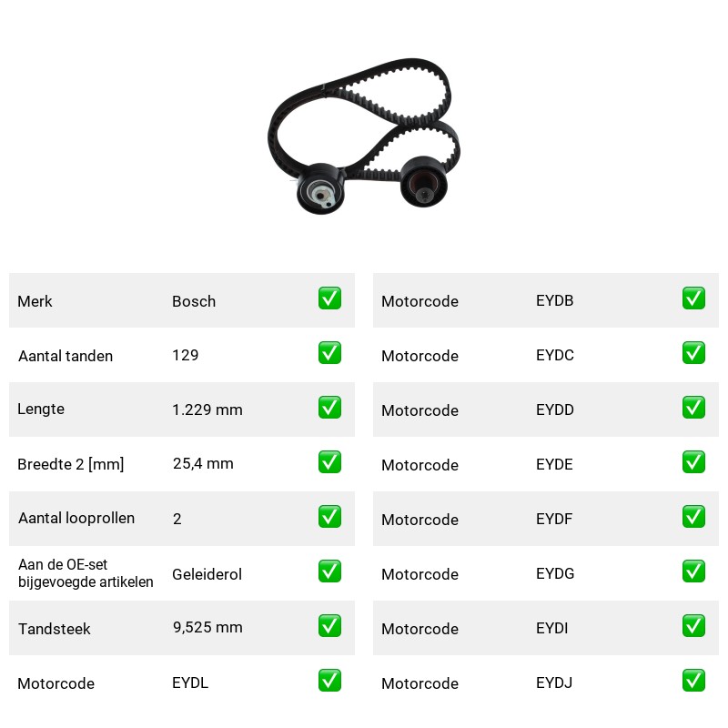Click the green checkmark for Motorcode EYDB
This screenshot has width=728, height=728.
click(x=693, y=298)
